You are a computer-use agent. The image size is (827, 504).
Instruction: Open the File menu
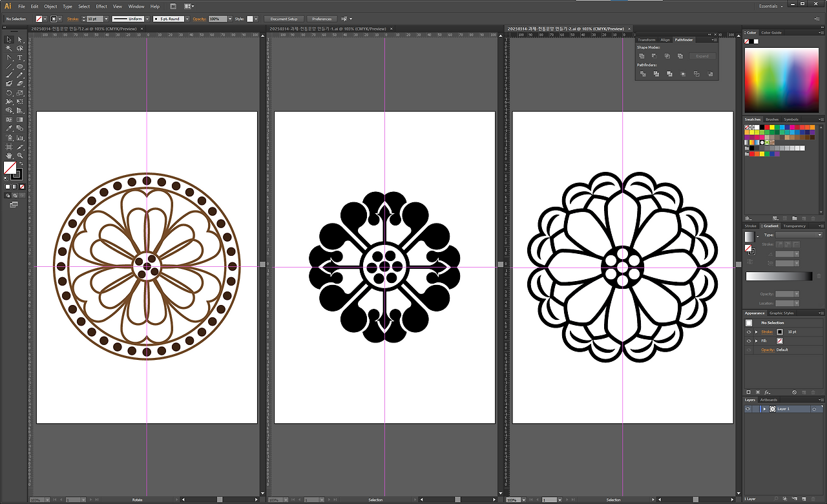tap(21, 6)
